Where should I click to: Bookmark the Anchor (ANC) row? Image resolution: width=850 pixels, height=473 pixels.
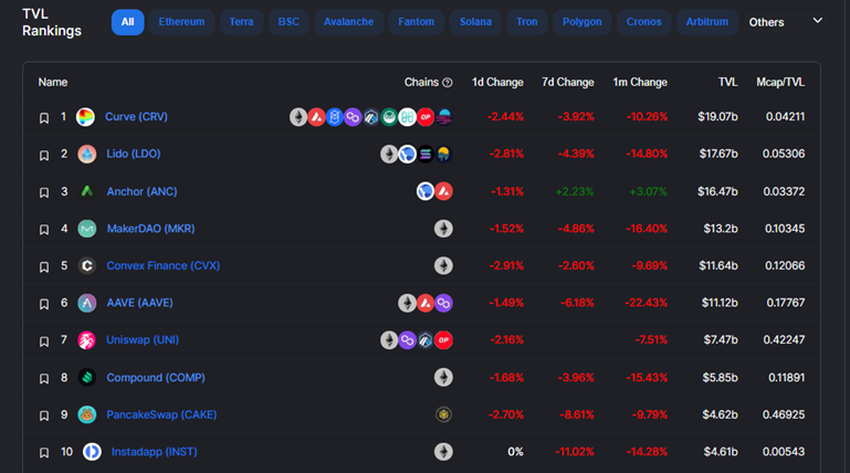coord(44,192)
